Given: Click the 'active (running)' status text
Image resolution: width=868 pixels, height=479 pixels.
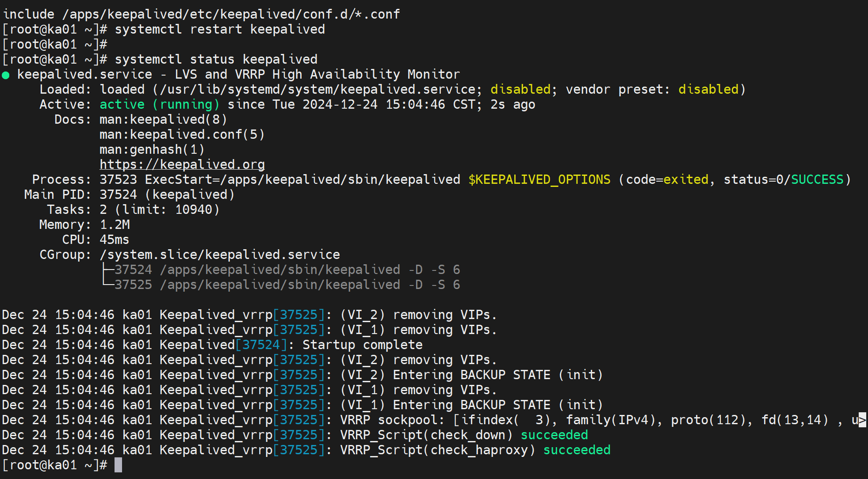Looking at the screenshot, I should [x=159, y=104].
